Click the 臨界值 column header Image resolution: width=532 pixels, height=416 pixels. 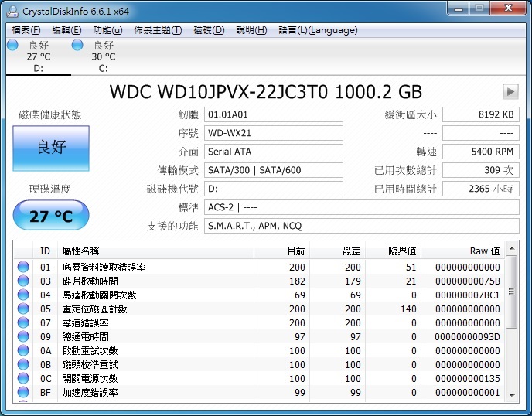click(394, 251)
